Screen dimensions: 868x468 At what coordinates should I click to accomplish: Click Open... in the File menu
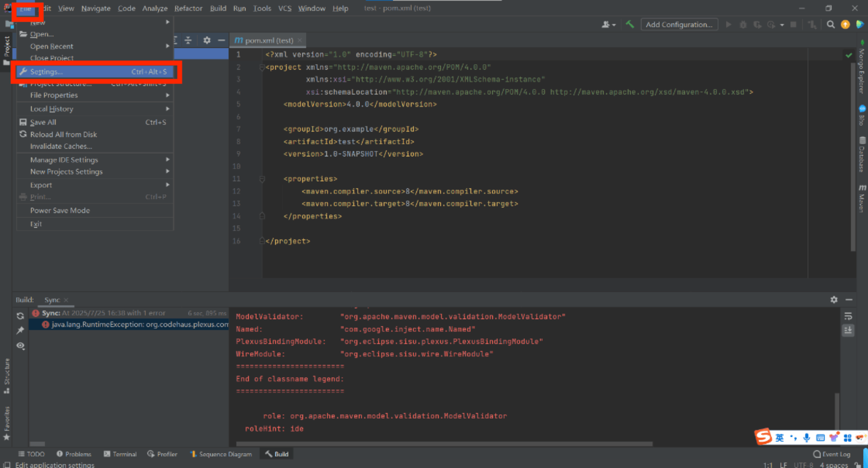95,34
